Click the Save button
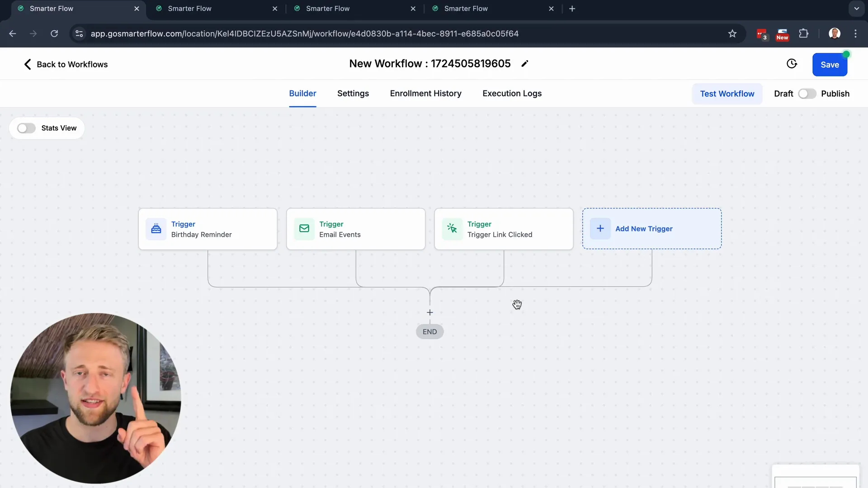 pyautogui.click(x=830, y=65)
